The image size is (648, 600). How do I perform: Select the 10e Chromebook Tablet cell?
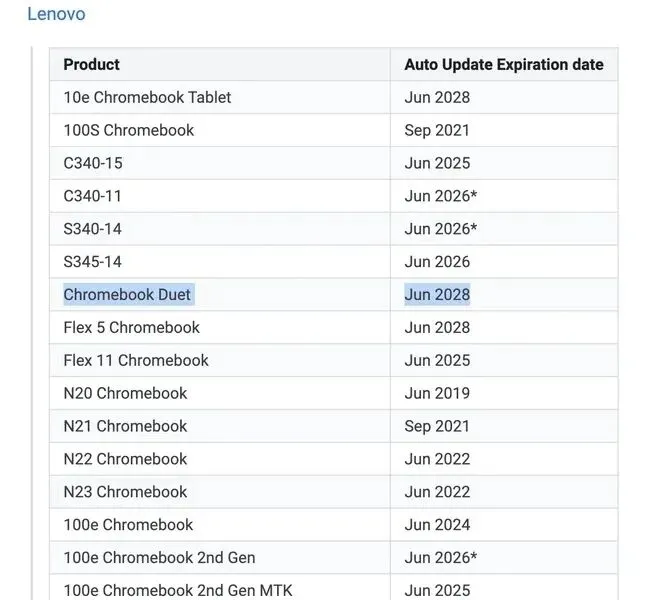(147, 98)
